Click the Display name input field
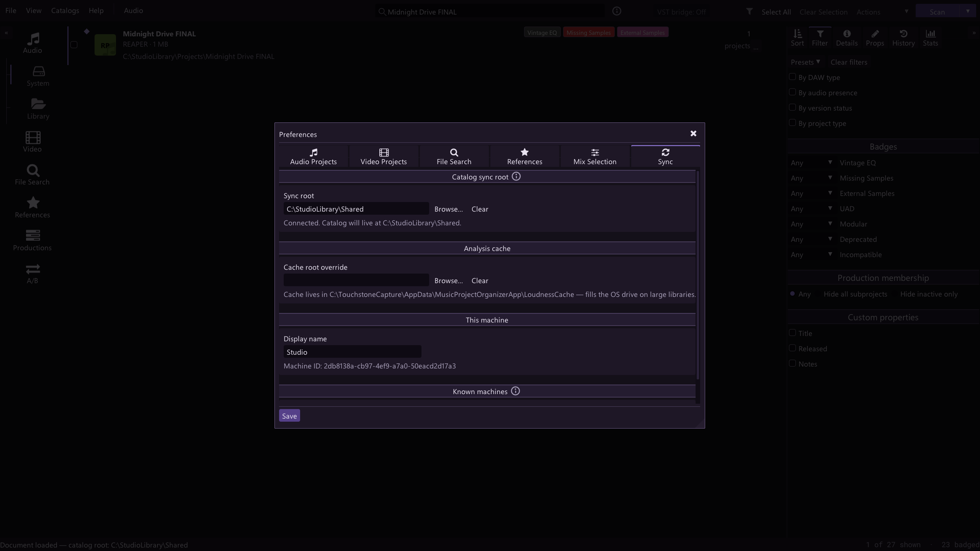 pyautogui.click(x=352, y=352)
